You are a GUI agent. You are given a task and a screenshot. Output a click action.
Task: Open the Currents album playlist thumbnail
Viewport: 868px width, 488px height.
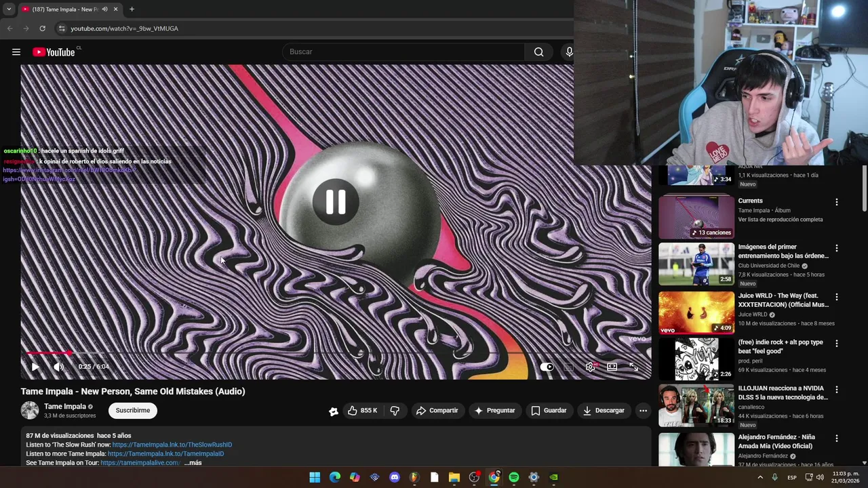pyautogui.click(x=696, y=216)
